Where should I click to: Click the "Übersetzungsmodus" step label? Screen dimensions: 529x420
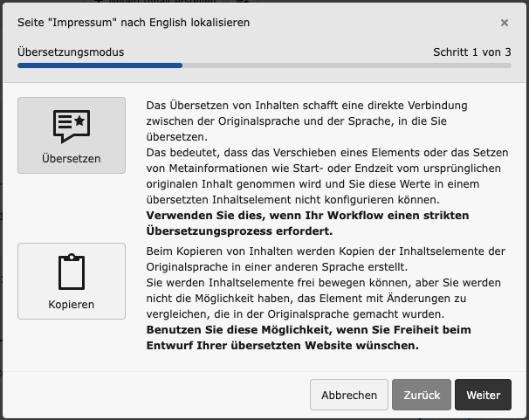[71, 52]
